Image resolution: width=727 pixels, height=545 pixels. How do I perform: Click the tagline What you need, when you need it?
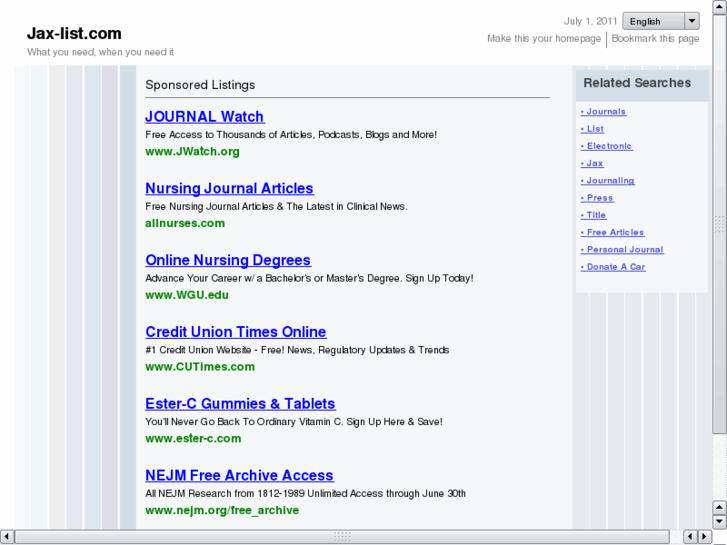click(x=101, y=52)
